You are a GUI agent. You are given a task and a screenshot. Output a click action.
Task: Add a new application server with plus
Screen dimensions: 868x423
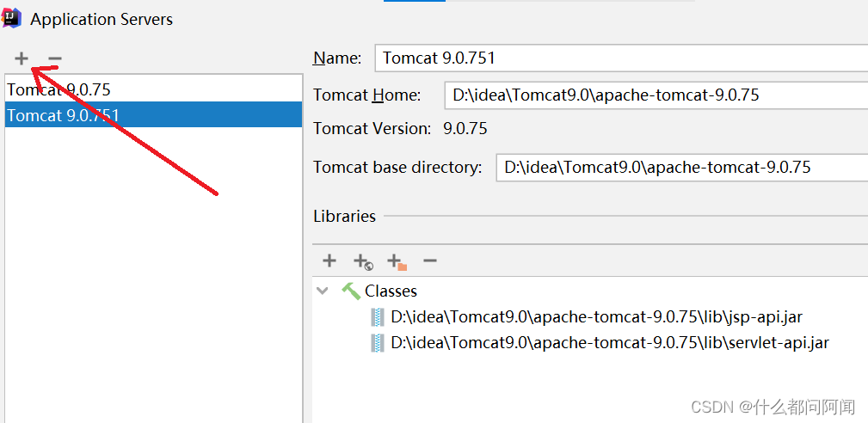(21, 58)
